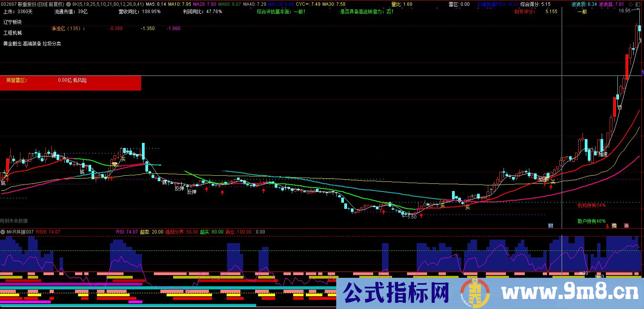This screenshot has width=644, height=309.
Task: Click the -0.368 net flow value
Action: tap(116, 29)
